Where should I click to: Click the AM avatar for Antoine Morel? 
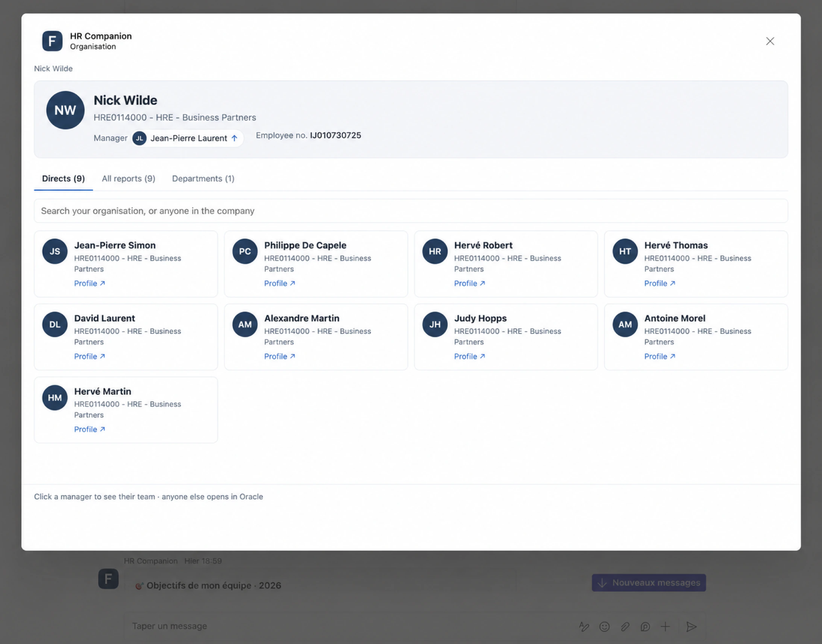625,324
